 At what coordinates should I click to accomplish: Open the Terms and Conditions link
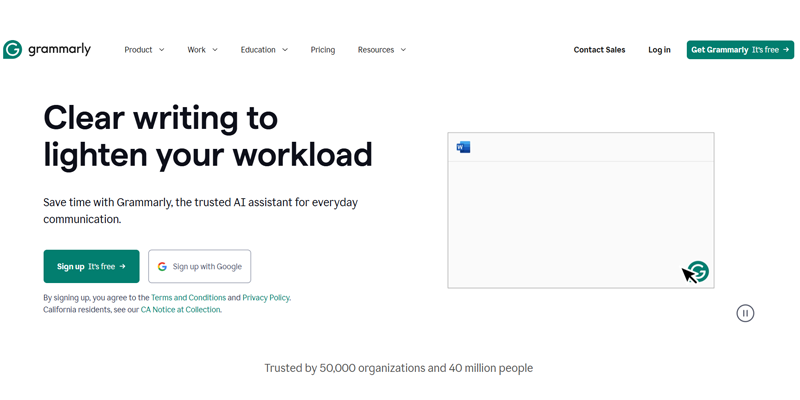[x=188, y=297]
